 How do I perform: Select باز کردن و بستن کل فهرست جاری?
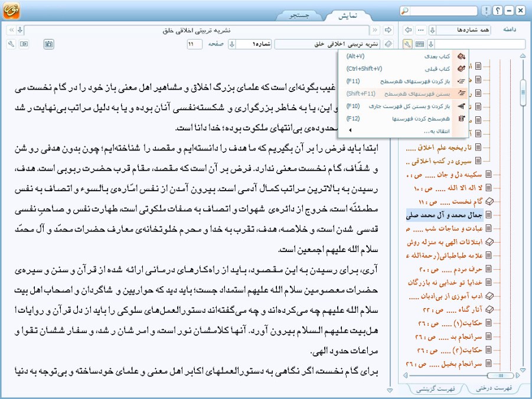click(404, 106)
